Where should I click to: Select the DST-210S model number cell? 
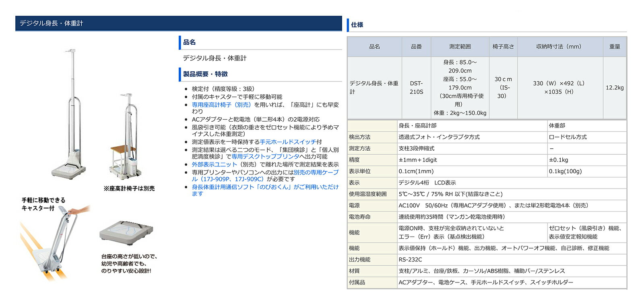click(416, 87)
